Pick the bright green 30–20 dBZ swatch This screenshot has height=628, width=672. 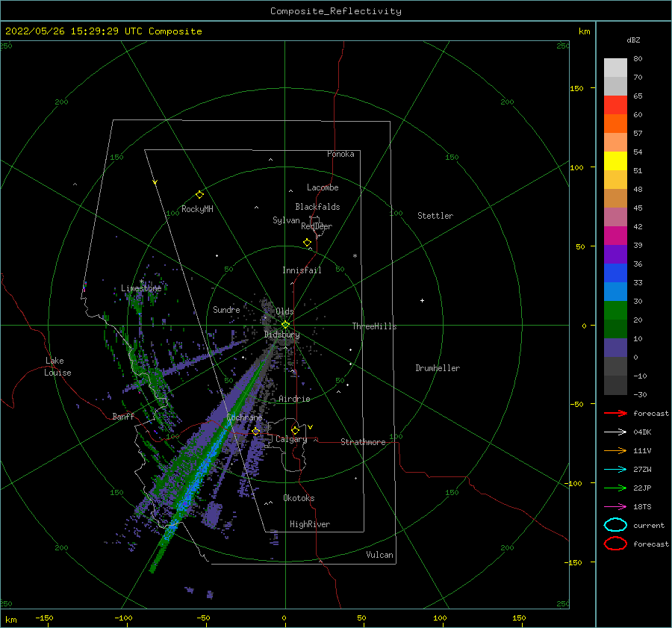pyautogui.click(x=615, y=311)
